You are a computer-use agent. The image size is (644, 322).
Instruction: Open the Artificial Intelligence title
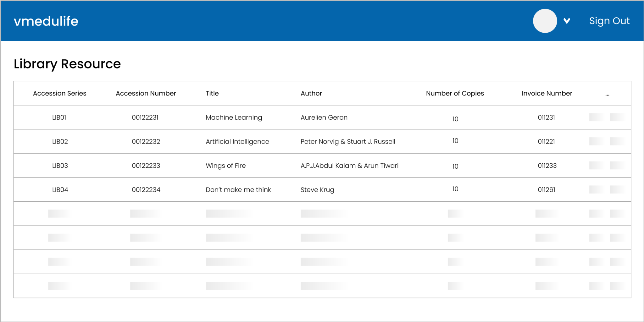click(x=237, y=142)
